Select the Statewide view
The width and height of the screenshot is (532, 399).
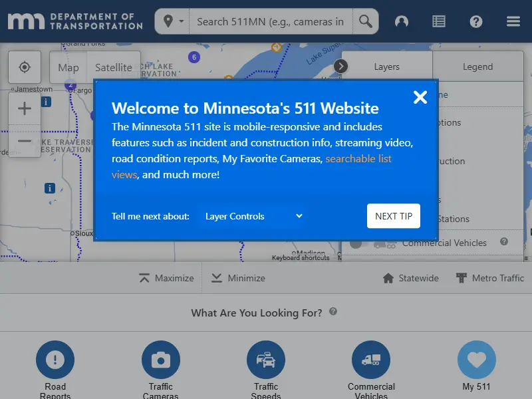tap(411, 278)
